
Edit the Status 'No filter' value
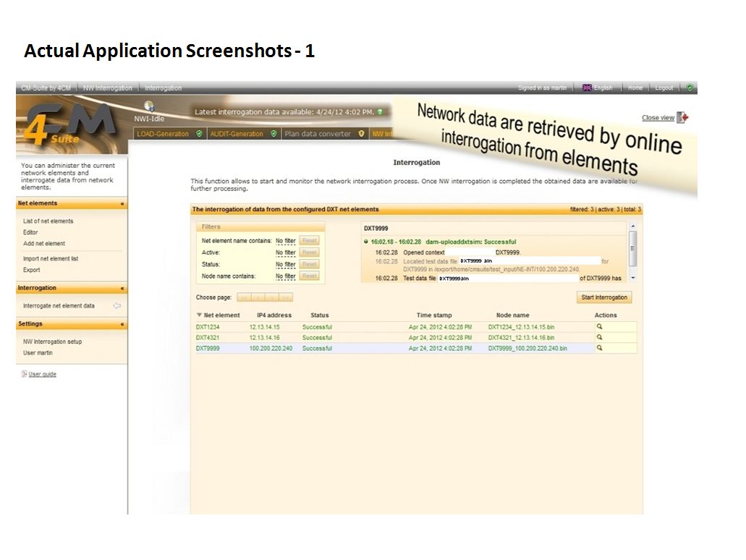[286, 265]
